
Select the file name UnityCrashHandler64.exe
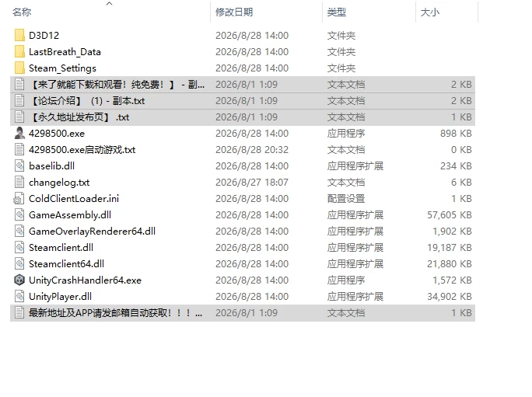click(x=85, y=280)
